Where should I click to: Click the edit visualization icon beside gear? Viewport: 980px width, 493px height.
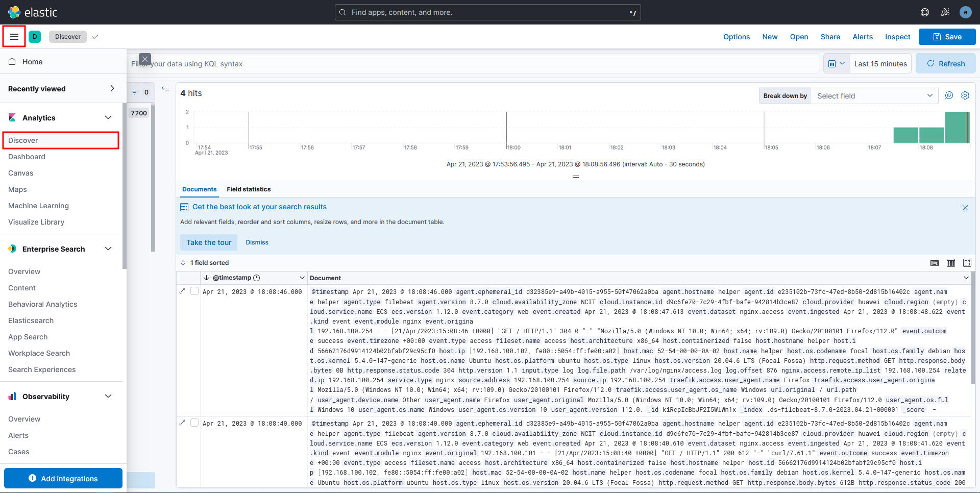949,95
